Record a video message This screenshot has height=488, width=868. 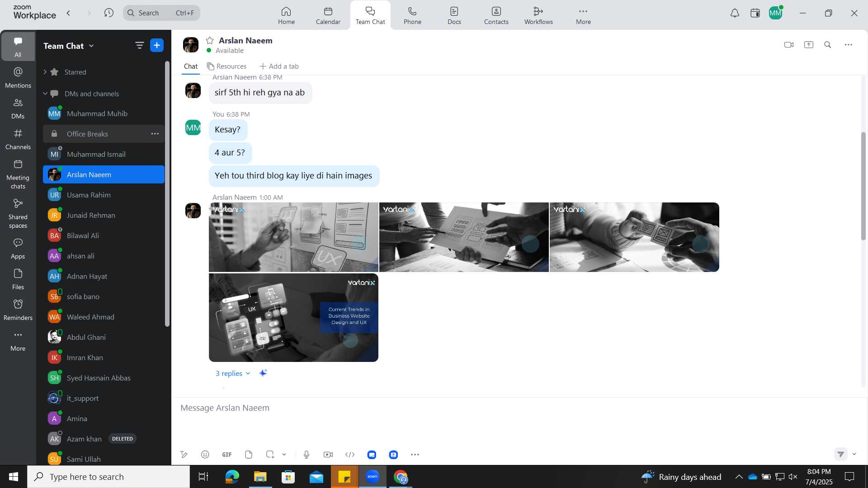point(328,455)
